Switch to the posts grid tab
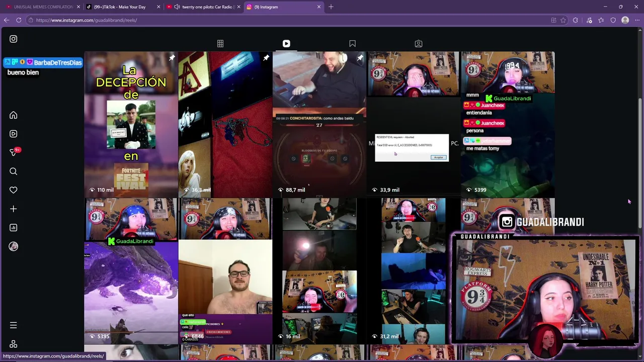644x362 pixels. tap(220, 44)
